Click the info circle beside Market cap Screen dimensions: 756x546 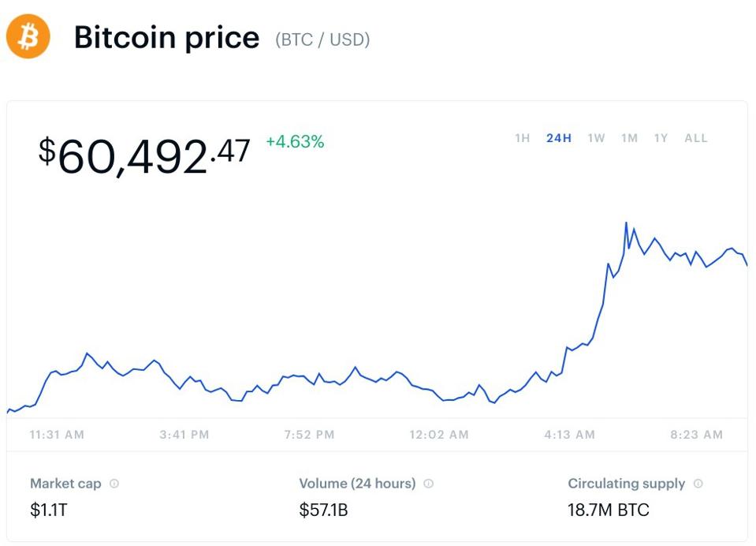(115, 484)
